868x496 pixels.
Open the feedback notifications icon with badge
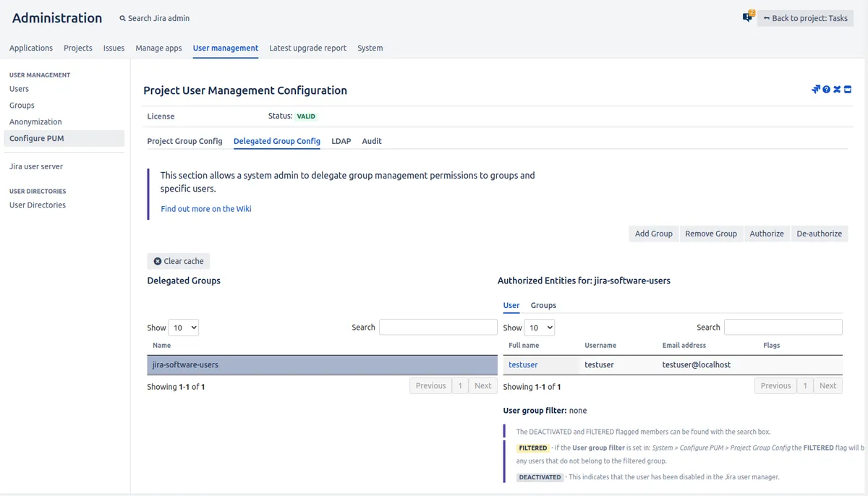(x=748, y=17)
